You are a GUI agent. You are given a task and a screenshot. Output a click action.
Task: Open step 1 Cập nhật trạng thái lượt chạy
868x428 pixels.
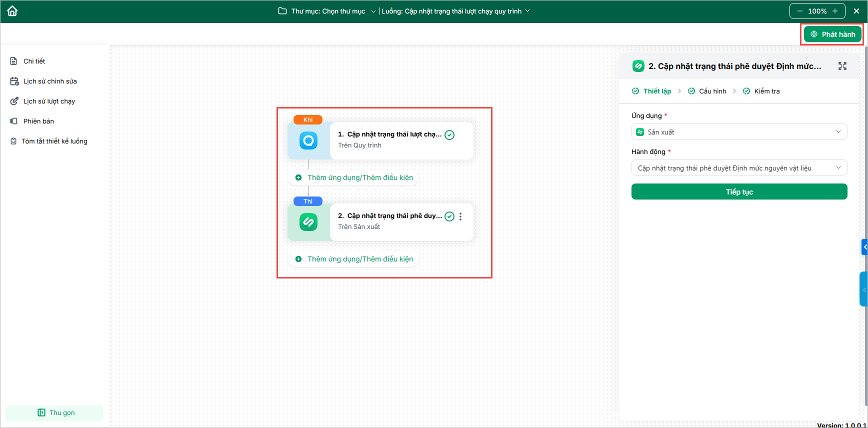390,134
